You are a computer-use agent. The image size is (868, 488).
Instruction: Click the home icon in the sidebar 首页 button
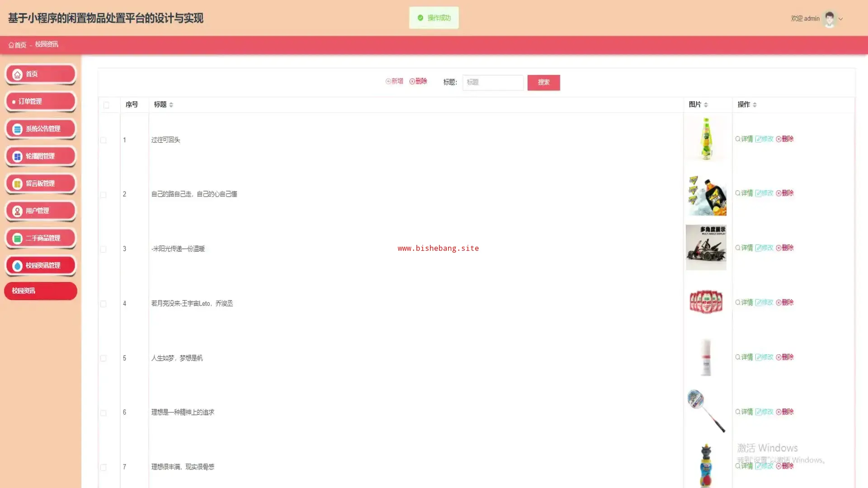(17, 75)
